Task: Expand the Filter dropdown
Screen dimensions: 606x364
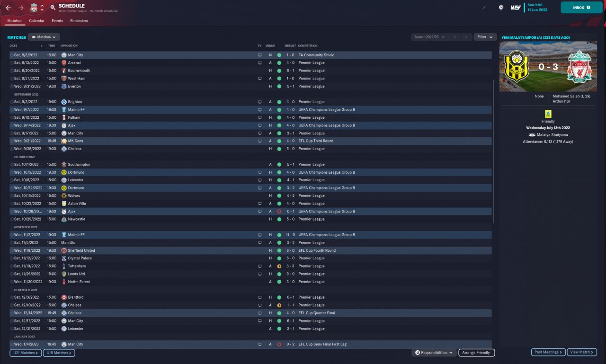Action: pyautogui.click(x=485, y=37)
